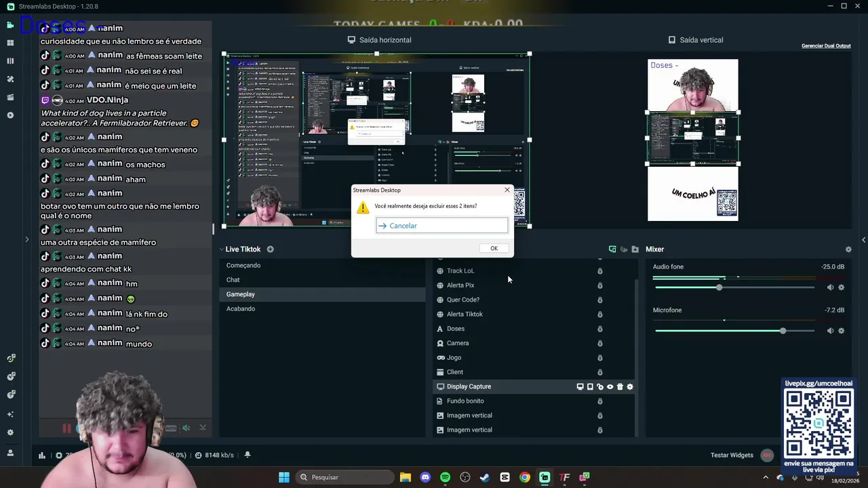Toggle lock on Jogo source
The width and height of the screenshot is (868, 488).
pyautogui.click(x=599, y=358)
